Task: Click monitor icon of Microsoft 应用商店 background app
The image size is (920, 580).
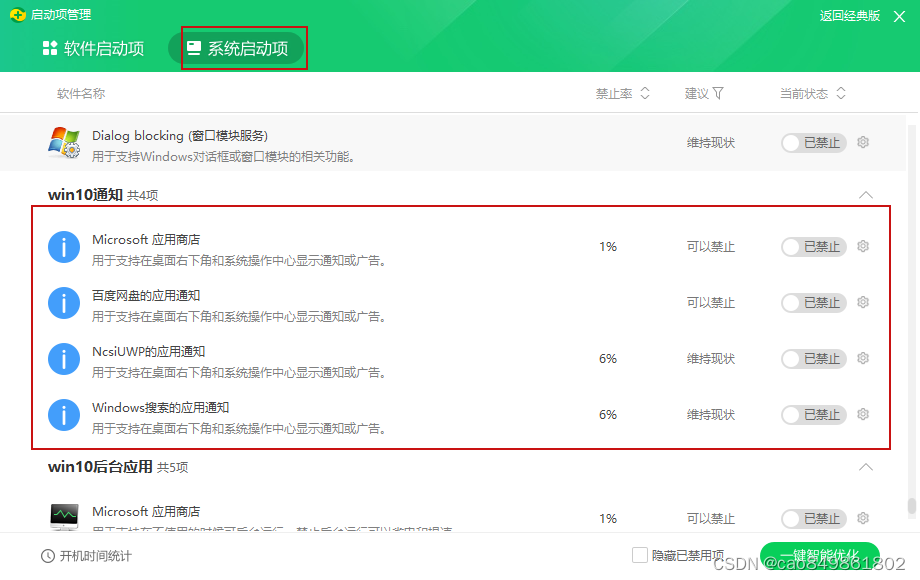Action: coord(64,517)
